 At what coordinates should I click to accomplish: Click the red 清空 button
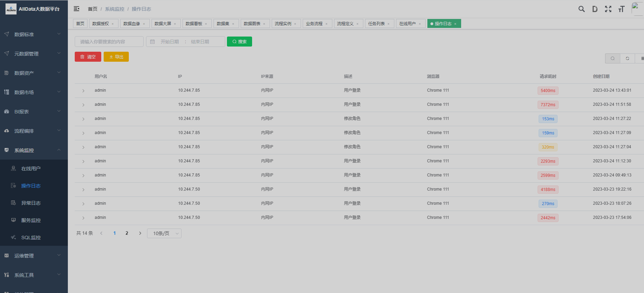coord(88,57)
